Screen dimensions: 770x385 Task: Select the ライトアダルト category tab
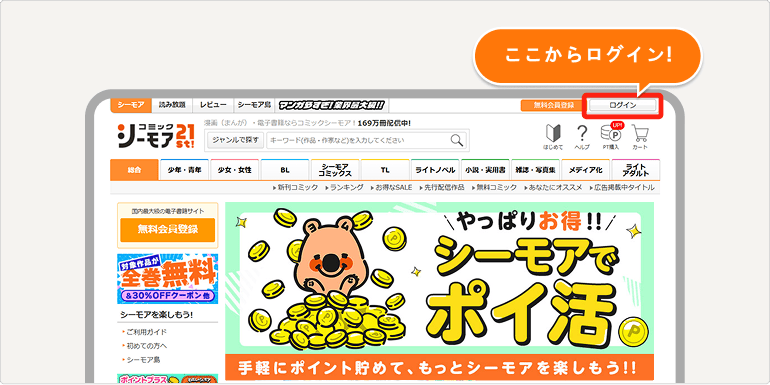click(635, 170)
